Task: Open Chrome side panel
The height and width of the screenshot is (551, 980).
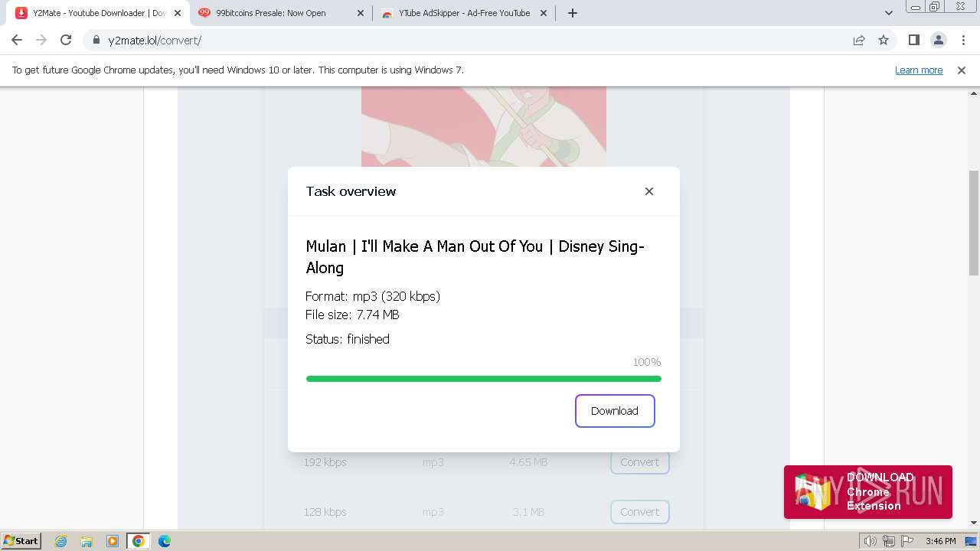Action: point(913,40)
